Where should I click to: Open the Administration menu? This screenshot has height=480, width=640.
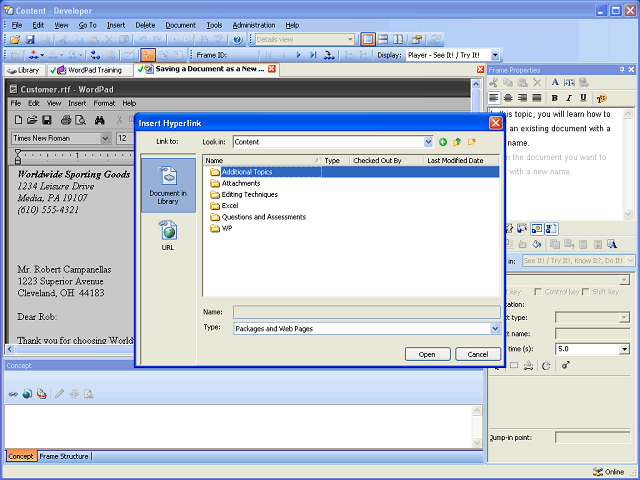coord(254,25)
